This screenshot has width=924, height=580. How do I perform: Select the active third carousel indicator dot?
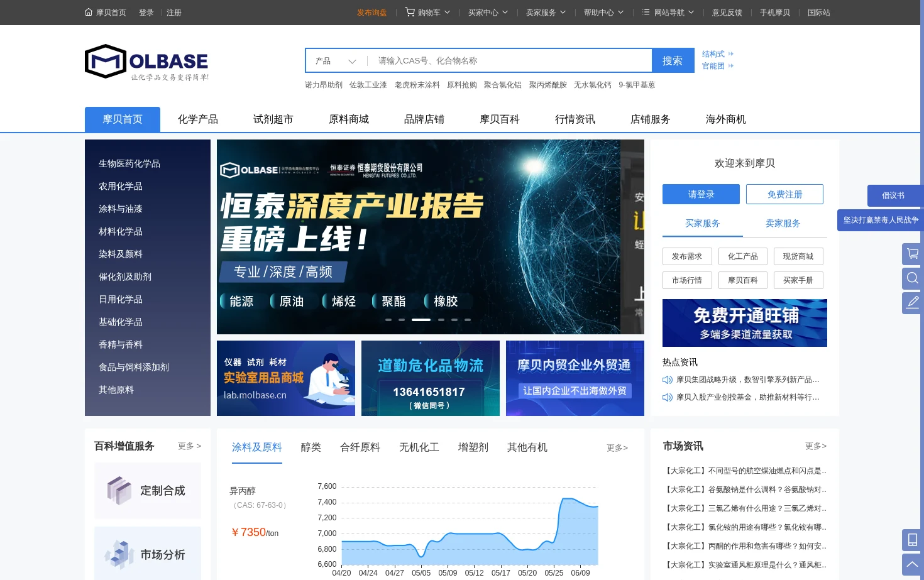[x=421, y=320]
